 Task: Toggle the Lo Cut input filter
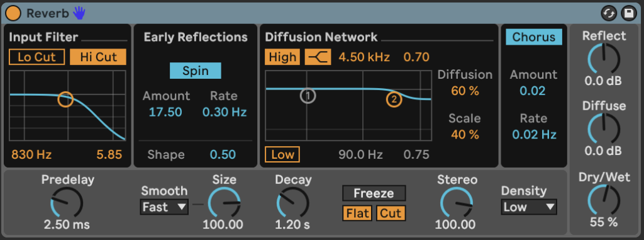[x=37, y=57]
